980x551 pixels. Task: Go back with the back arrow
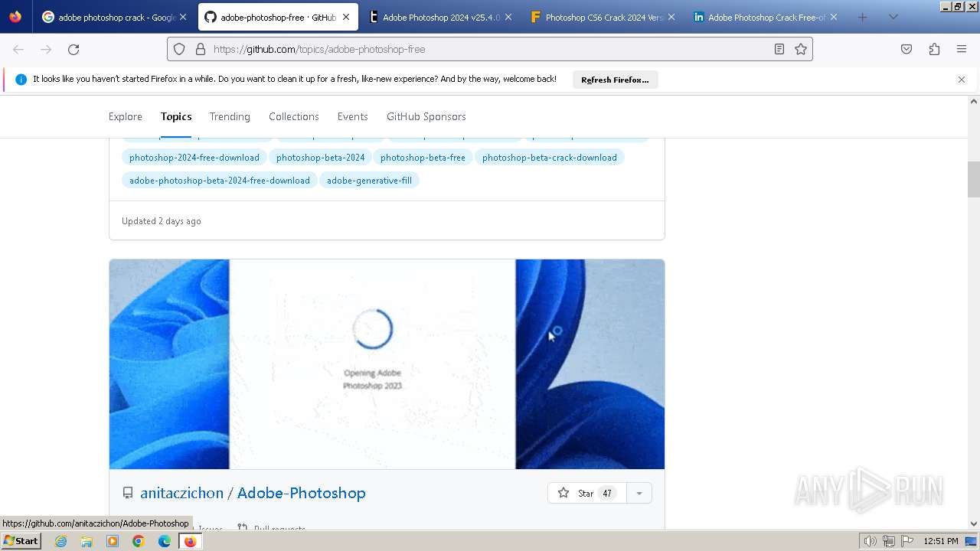click(x=18, y=49)
